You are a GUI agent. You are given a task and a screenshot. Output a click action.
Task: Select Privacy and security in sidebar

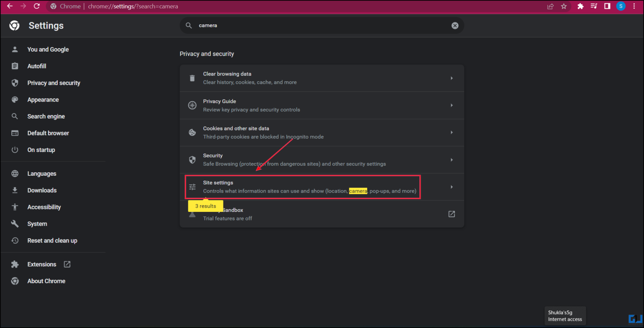pos(54,83)
